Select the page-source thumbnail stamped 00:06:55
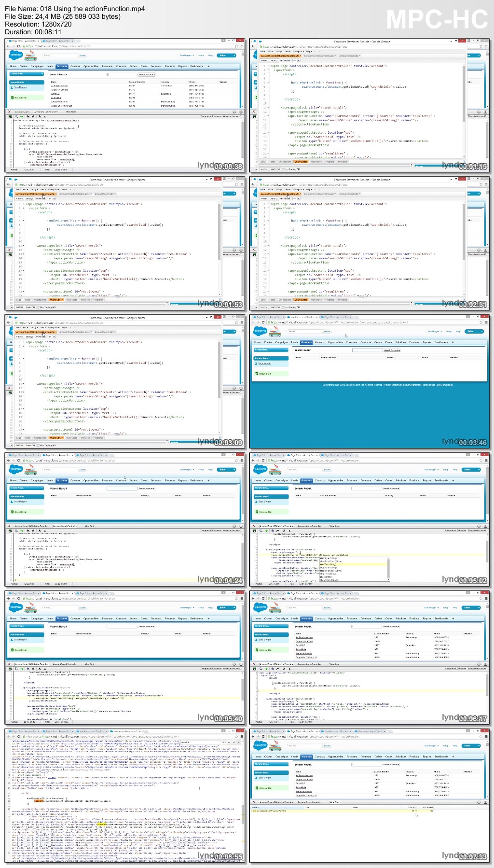Image resolution: width=494 pixels, height=868 pixels. click(125, 796)
